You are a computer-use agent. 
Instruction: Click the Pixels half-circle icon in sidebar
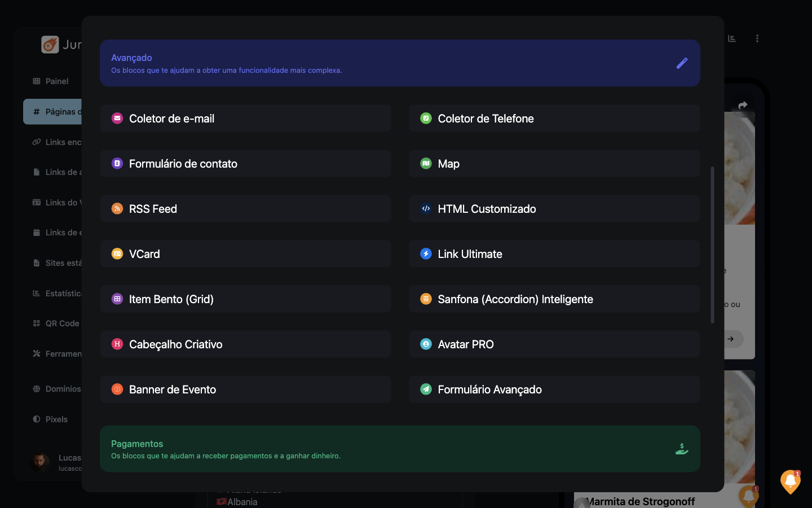(37, 419)
